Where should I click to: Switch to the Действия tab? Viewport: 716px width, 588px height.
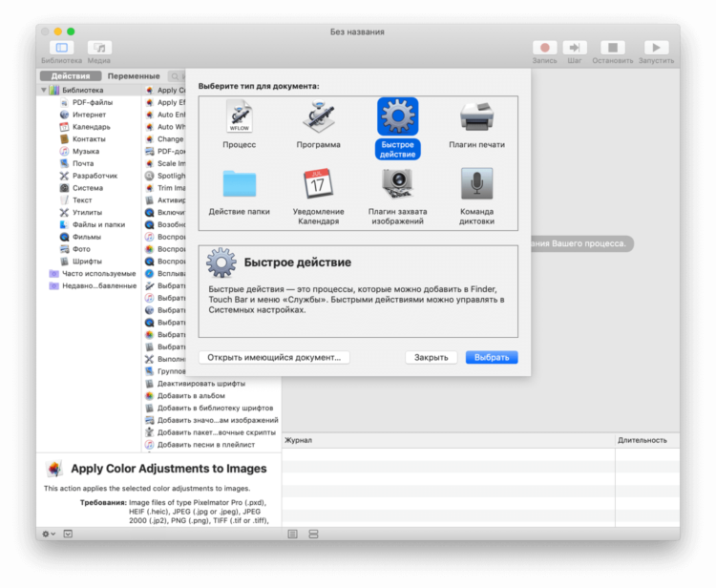coord(71,75)
